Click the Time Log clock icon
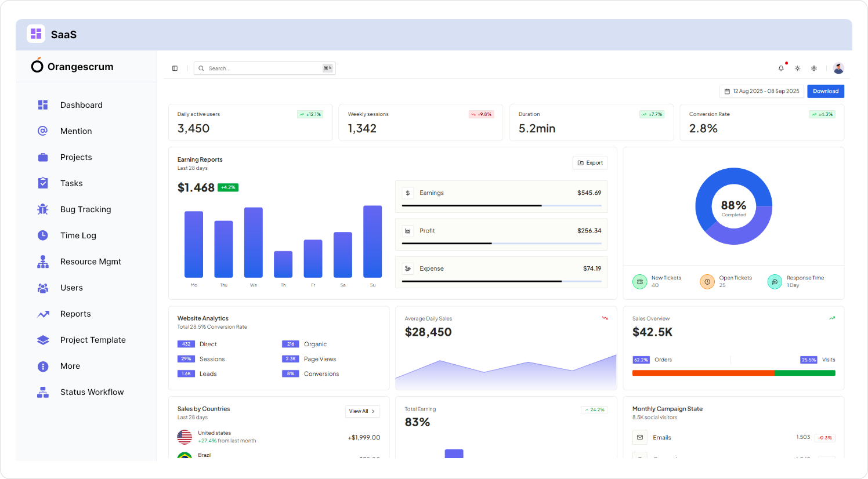Viewport: 868px width, 479px height. [43, 235]
